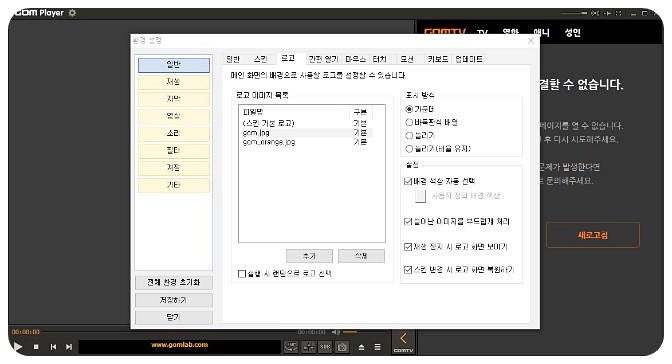This screenshot has height=364, width=672.
Task: Select the 소리 category in settings sidebar
Action: click(x=174, y=133)
